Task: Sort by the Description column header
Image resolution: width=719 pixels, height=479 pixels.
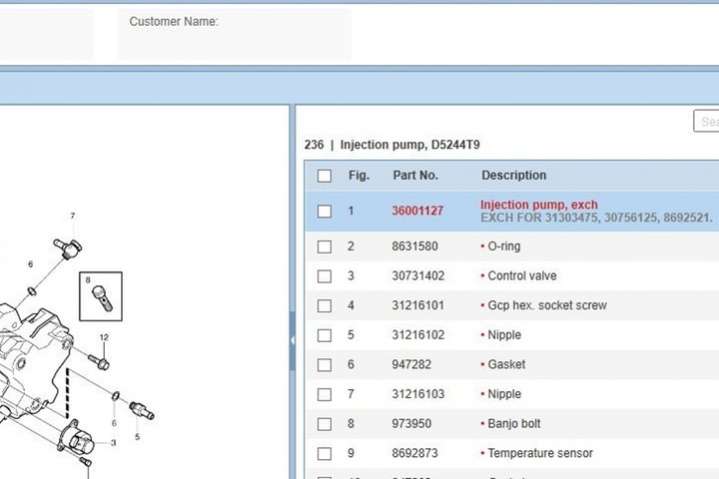Action: click(x=514, y=175)
